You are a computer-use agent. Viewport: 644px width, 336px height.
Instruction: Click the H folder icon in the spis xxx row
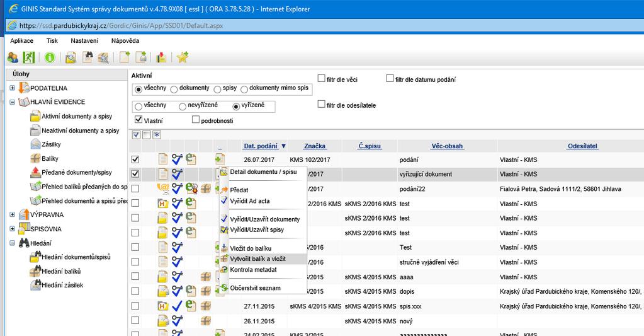coord(163,306)
